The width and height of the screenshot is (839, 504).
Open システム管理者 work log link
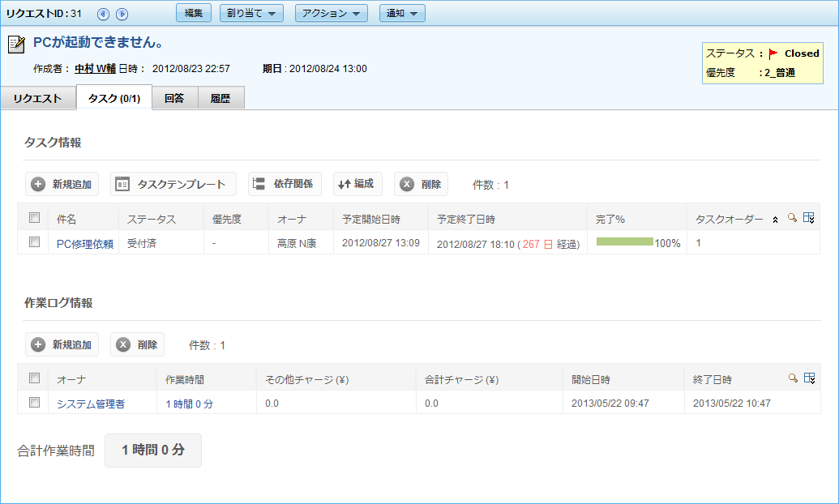[91, 404]
